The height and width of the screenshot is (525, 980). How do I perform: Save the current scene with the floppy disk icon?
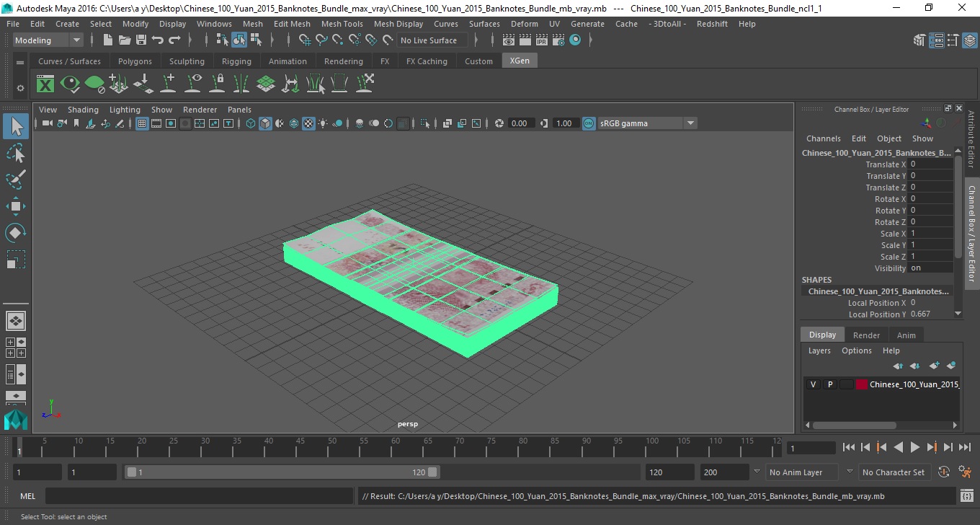141,40
